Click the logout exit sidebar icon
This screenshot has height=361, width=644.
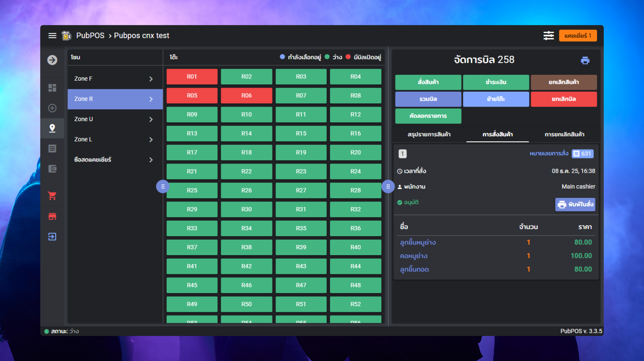(x=52, y=237)
